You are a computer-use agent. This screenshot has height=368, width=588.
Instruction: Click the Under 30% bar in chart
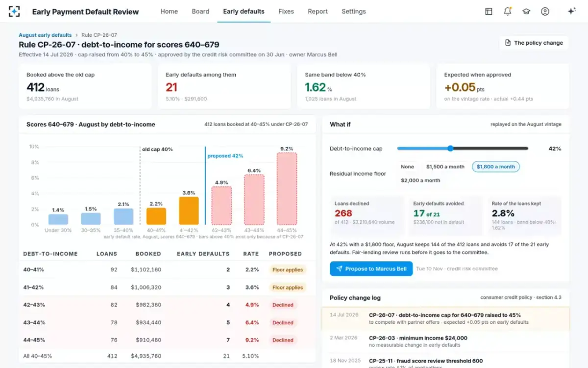(x=58, y=219)
